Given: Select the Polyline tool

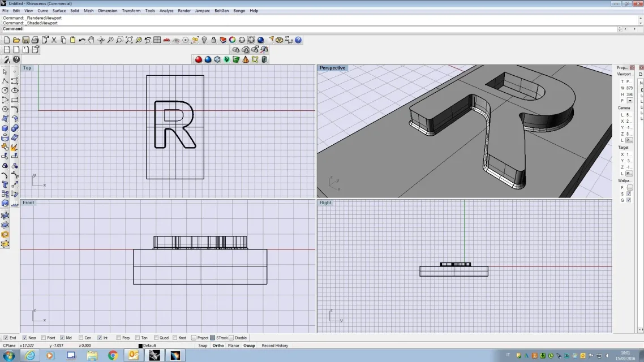Looking at the screenshot, I should click(5, 81).
